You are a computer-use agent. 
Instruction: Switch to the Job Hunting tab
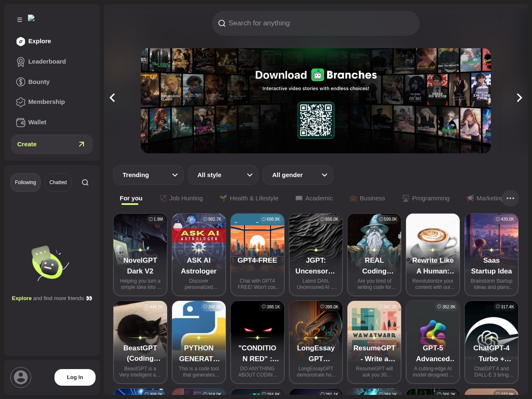click(x=181, y=198)
